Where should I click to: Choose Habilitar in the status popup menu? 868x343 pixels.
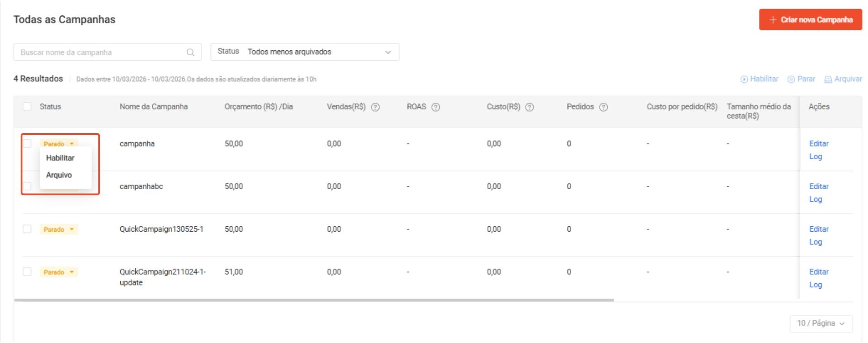pos(60,158)
